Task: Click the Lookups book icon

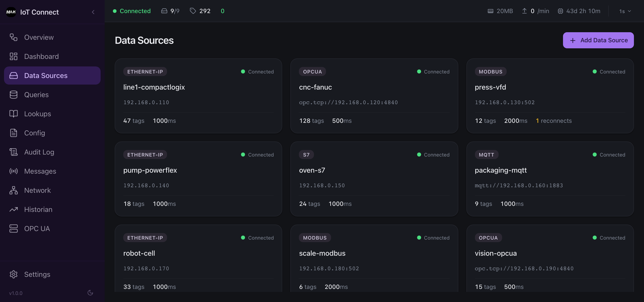Action: pyautogui.click(x=13, y=114)
